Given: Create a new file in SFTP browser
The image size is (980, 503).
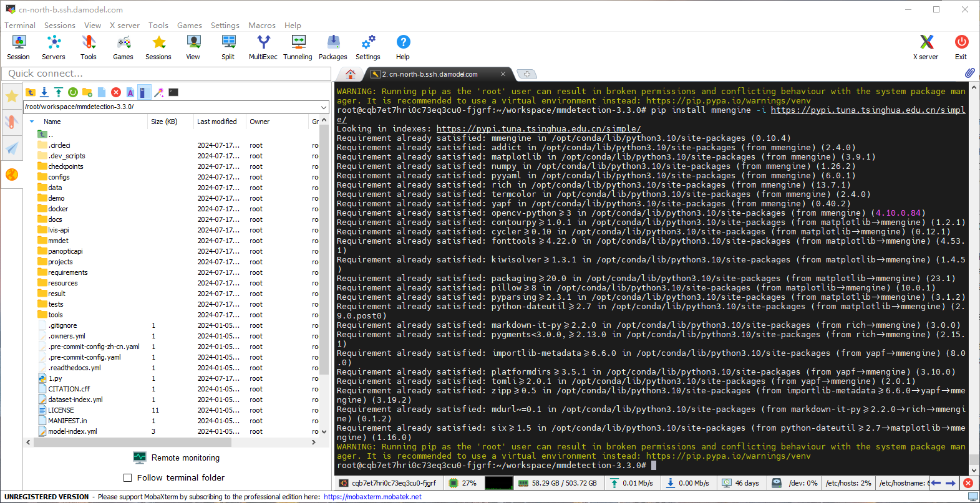Looking at the screenshot, I should point(102,92).
